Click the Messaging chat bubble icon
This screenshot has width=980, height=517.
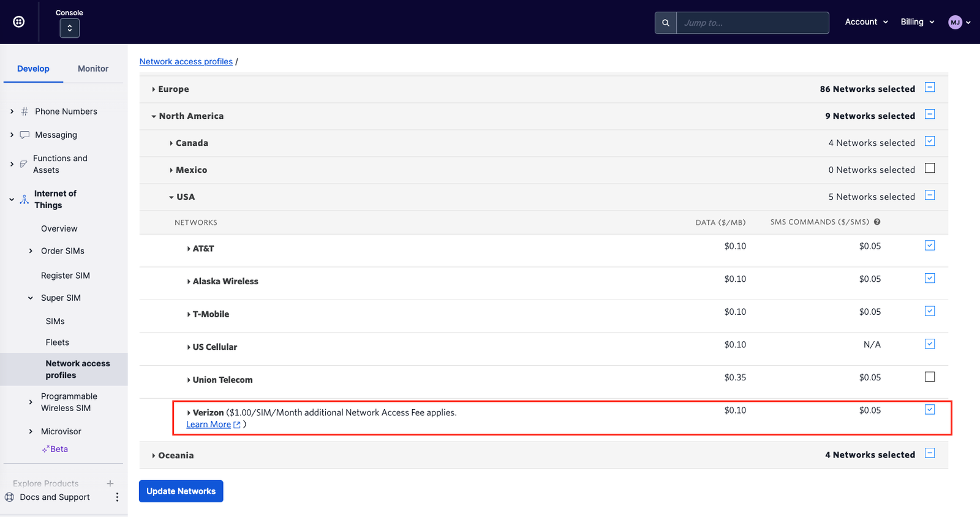24,135
